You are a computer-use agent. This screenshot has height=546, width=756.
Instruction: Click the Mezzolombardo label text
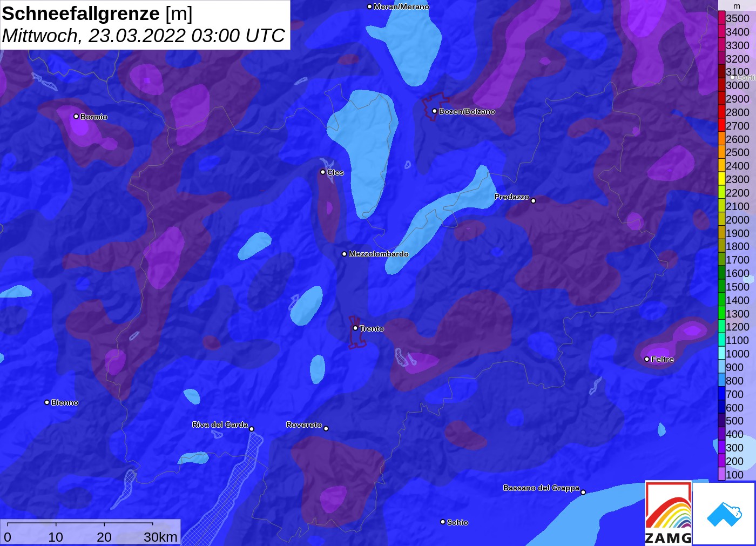[x=379, y=254]
